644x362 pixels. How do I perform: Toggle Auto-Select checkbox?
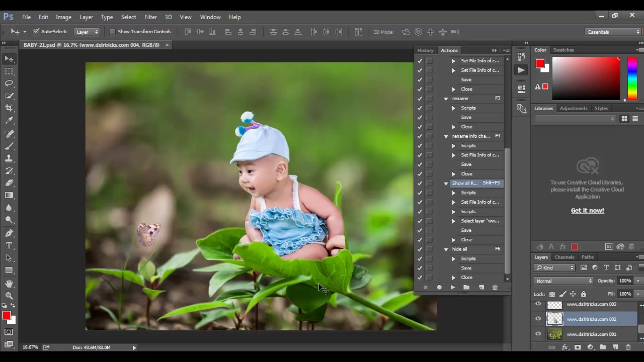[x=36, y=31]
